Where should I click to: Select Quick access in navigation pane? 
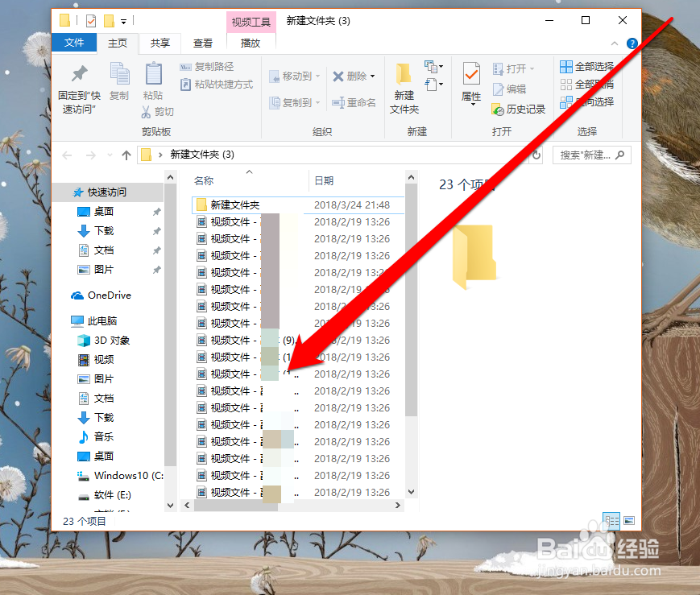pyautogui.click(x=108, y=192)
